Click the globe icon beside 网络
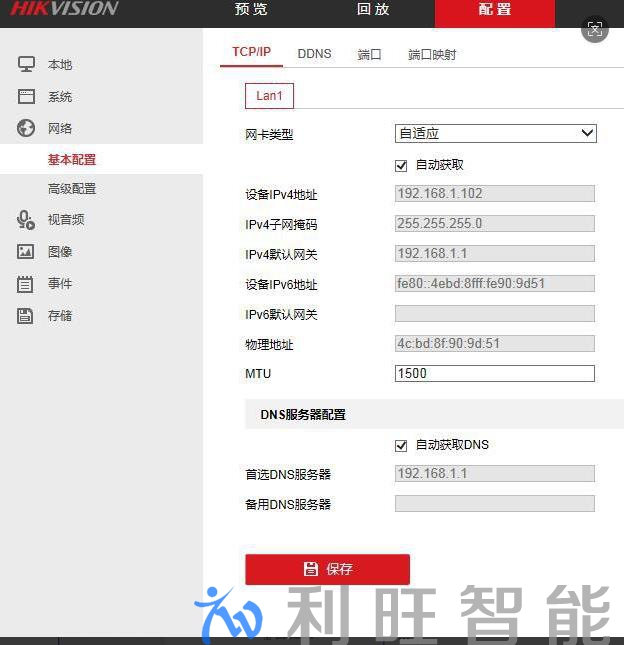 click(x=26, y=128)
